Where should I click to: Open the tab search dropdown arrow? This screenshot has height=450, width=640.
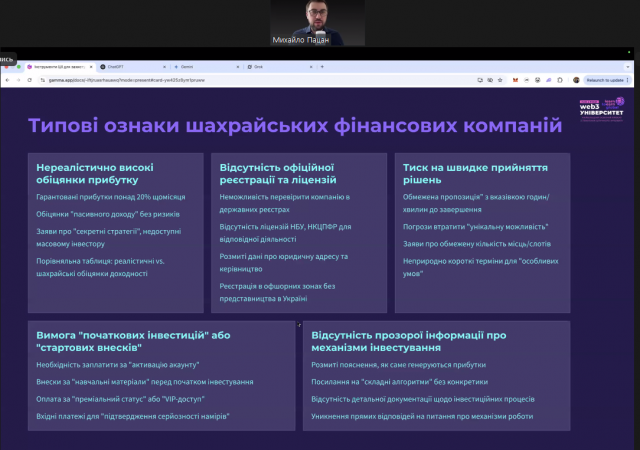(627, 67)
